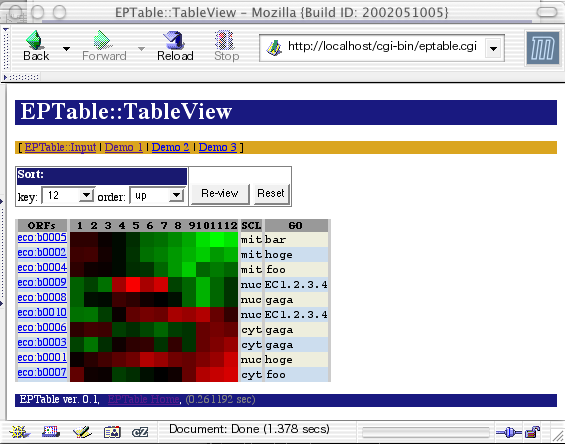Go back using the Back button
This screenshot has width=565, height=444.
pos(36,46)
